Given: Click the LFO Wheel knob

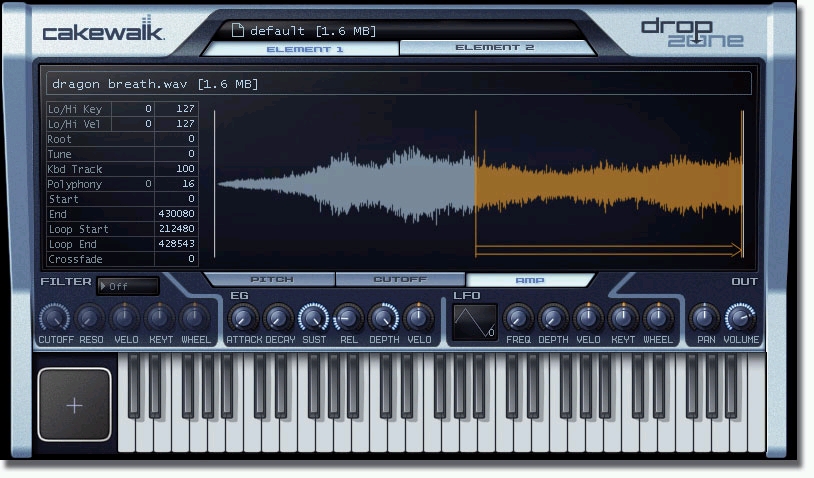Looking at the screenshot, I should coord(657,318).
